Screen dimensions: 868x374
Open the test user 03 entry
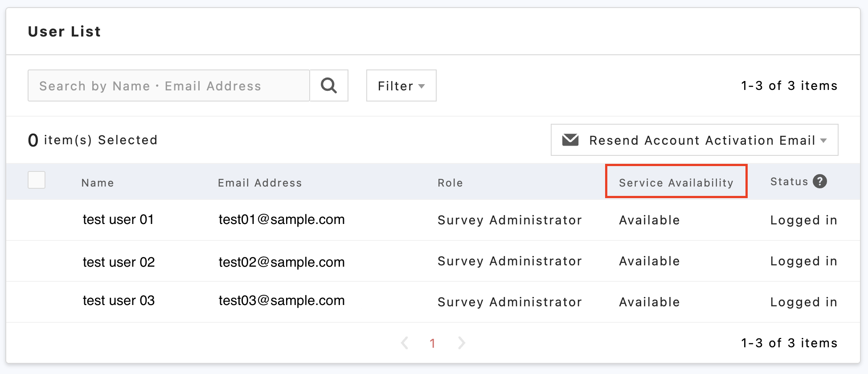click(x=119, y=301)
